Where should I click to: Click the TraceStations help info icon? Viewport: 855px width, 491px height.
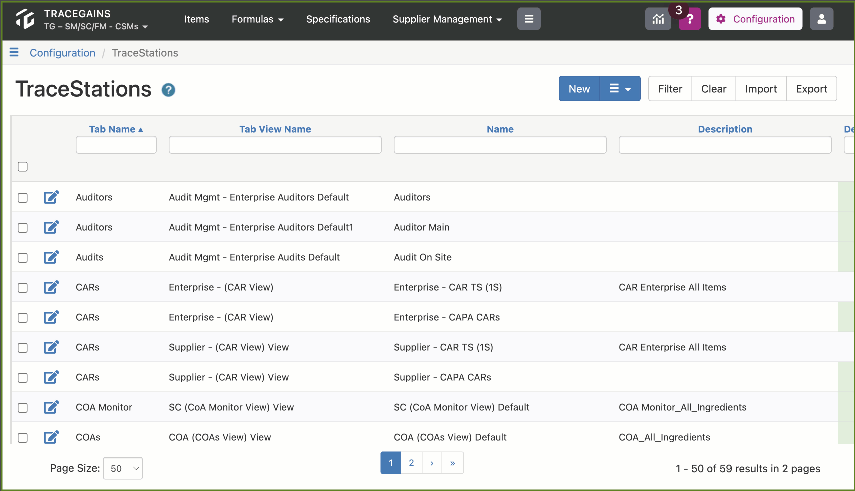coord(168,90)
